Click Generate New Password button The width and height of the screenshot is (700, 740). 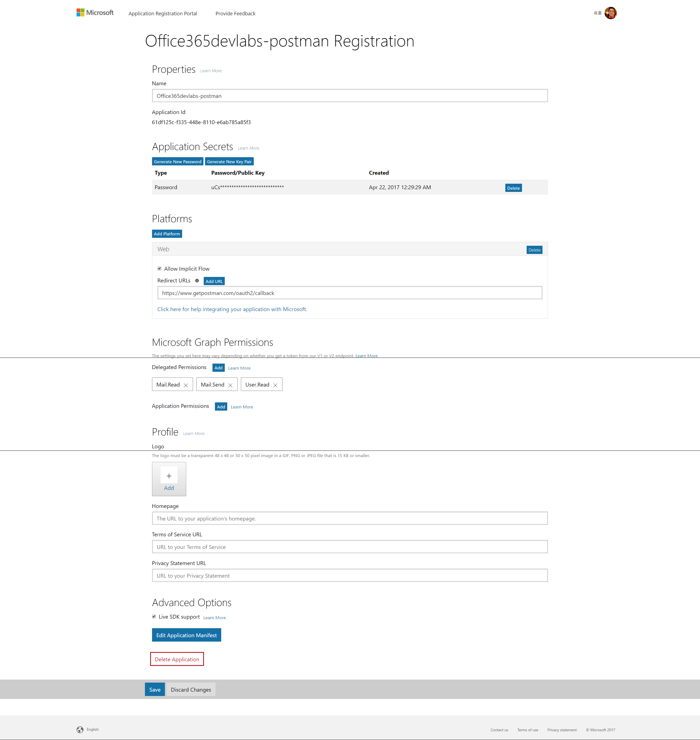click(178, 162)
